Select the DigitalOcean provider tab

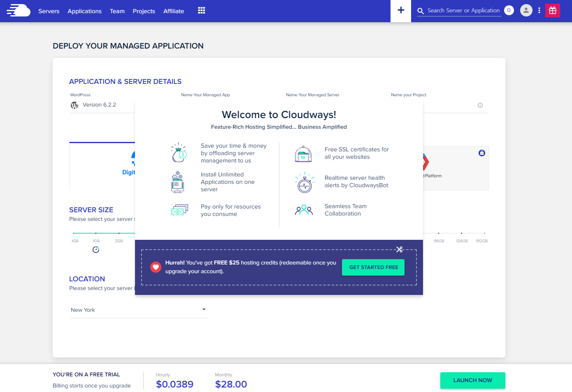point(102,166)
